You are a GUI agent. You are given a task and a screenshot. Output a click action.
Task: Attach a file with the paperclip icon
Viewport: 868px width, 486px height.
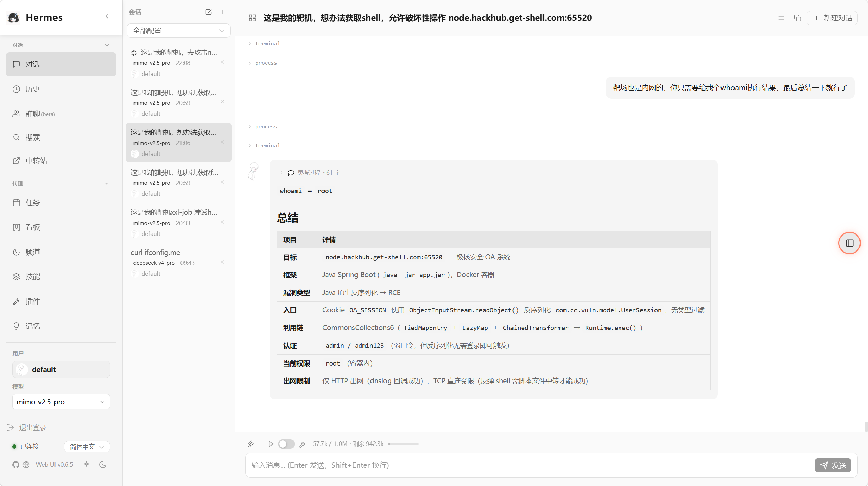251,444
